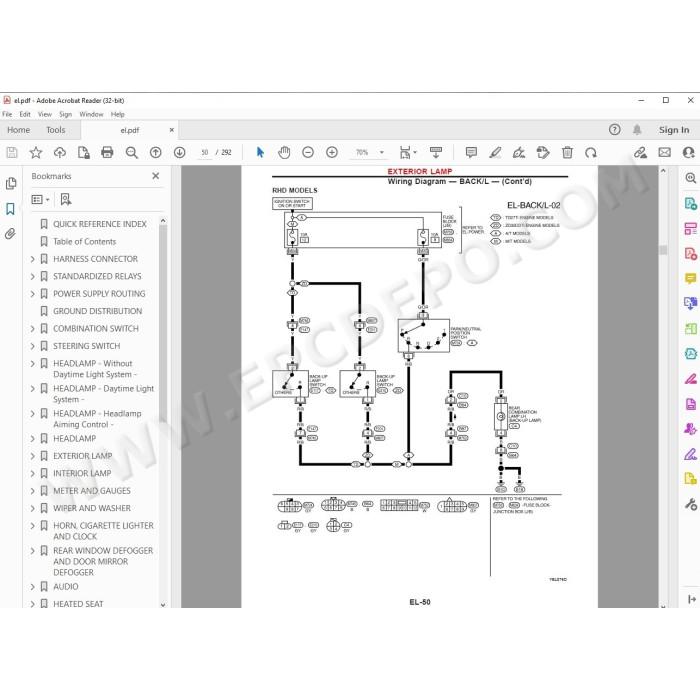Print the document
700x700 pixels.
107,153
